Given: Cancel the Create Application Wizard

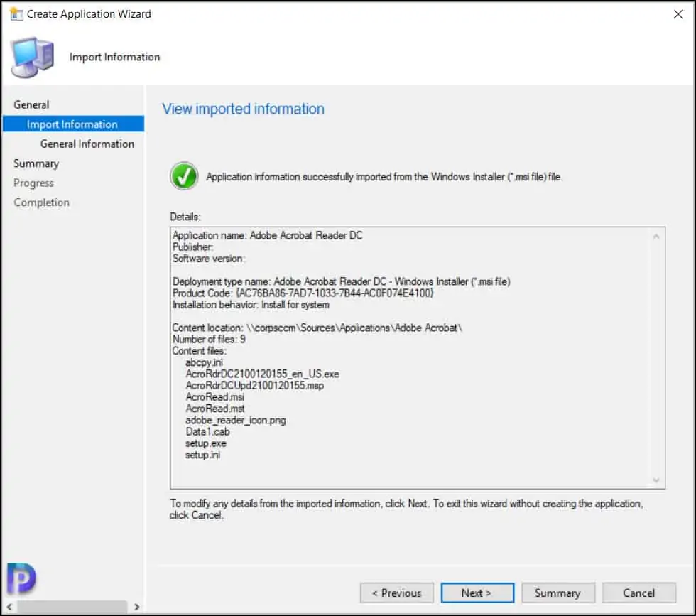Looking at the screenshot, I should 638,593.
